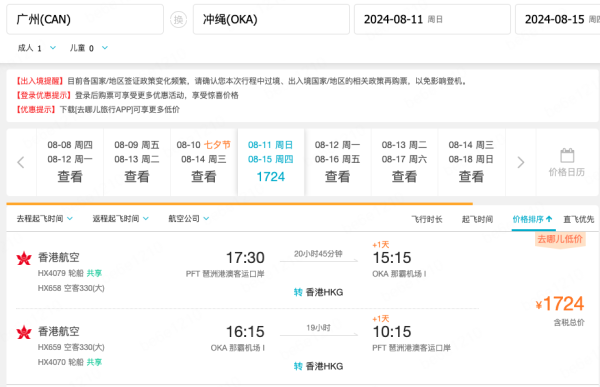Go to previous dates arrow
Screen dimensions: 600x387
(x=21, y=162)
